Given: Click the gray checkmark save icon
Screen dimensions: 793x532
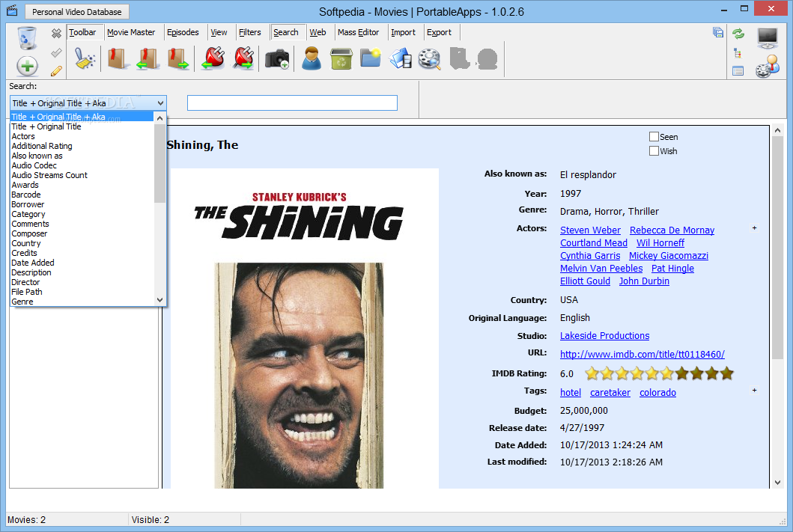Looking at the screenshot, I should click(x=56, y=52).
